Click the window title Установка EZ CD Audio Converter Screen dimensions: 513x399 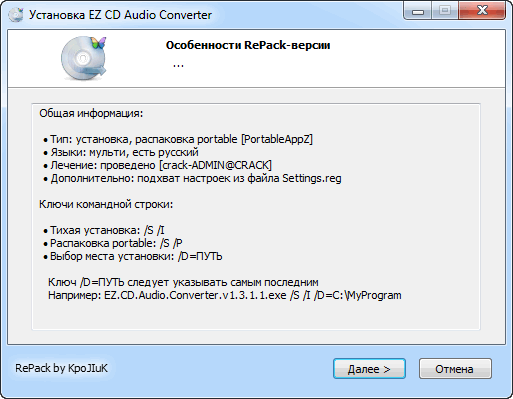coord(120,15)
